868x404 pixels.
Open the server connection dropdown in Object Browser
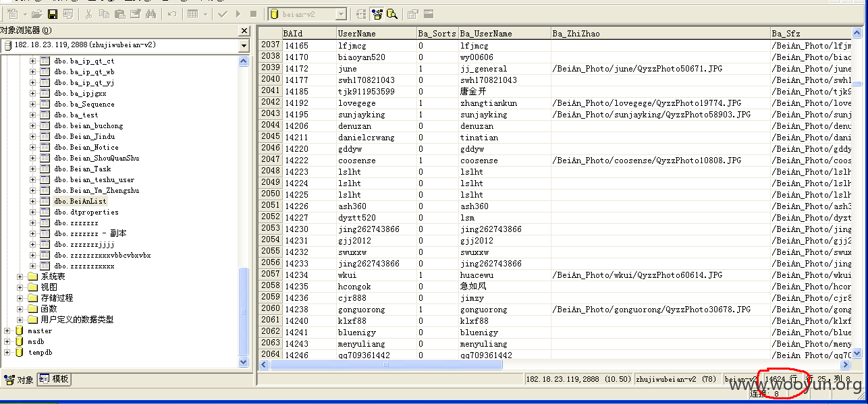tap(244, 45)
